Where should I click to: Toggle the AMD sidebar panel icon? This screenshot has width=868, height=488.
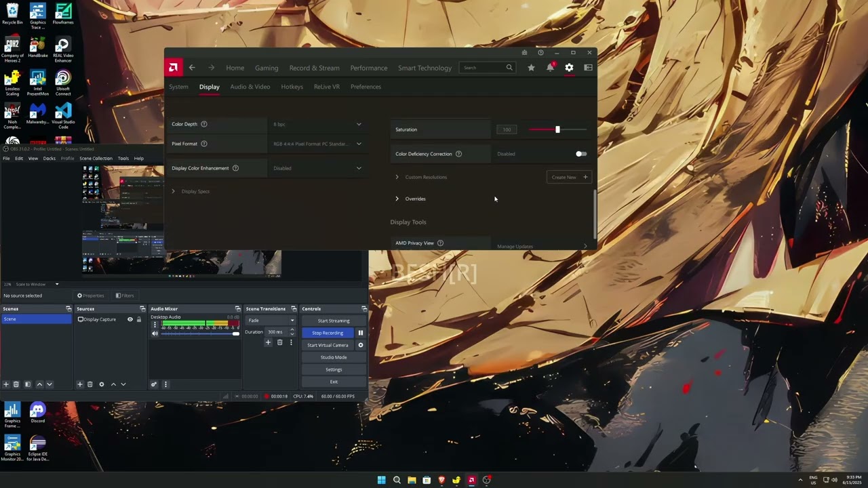point(588,68)
